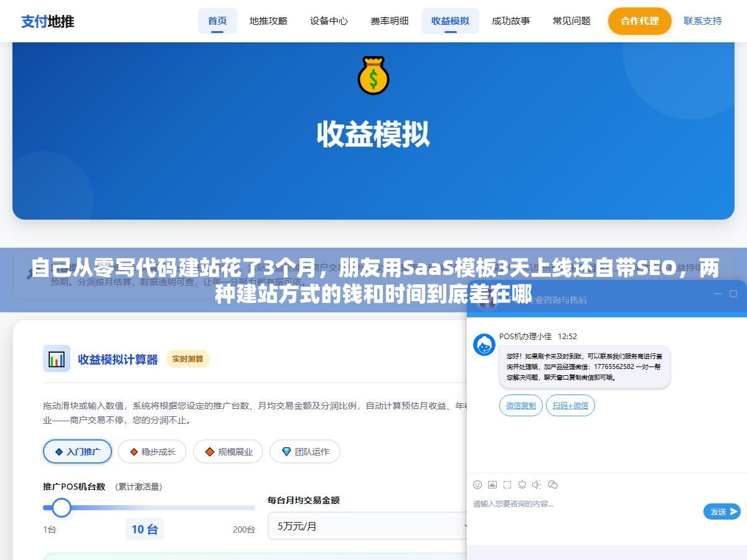Click the money bag icon in the banner

tap(373, 75)
